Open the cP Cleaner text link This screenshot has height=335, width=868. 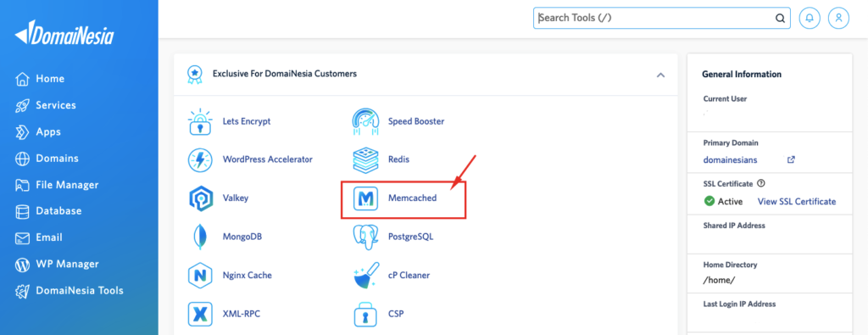tap(409, 275)
